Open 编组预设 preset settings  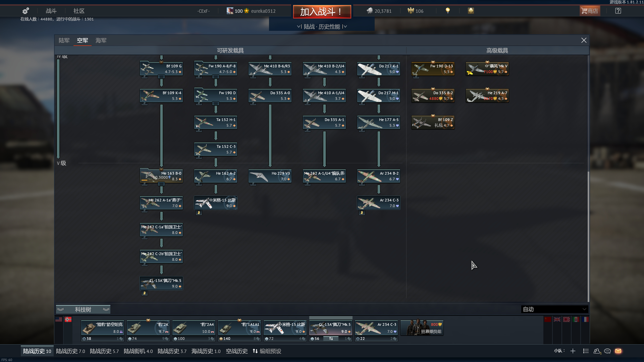click(267, 351)
